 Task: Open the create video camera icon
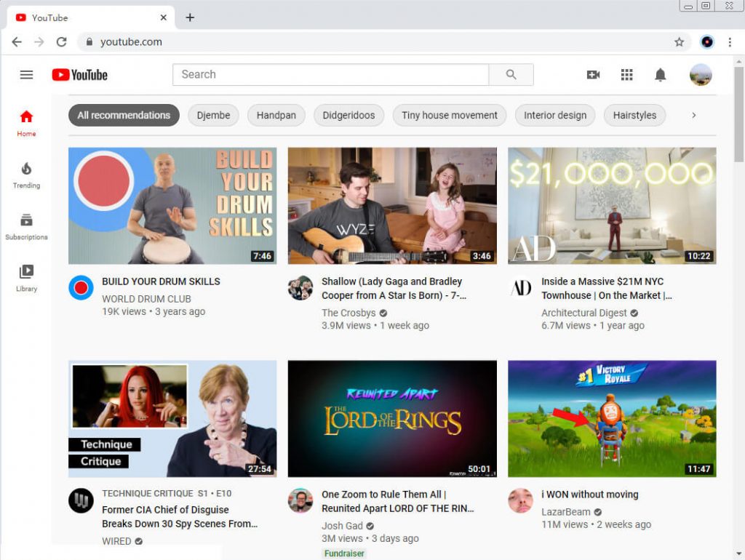(x=593, y=75)
